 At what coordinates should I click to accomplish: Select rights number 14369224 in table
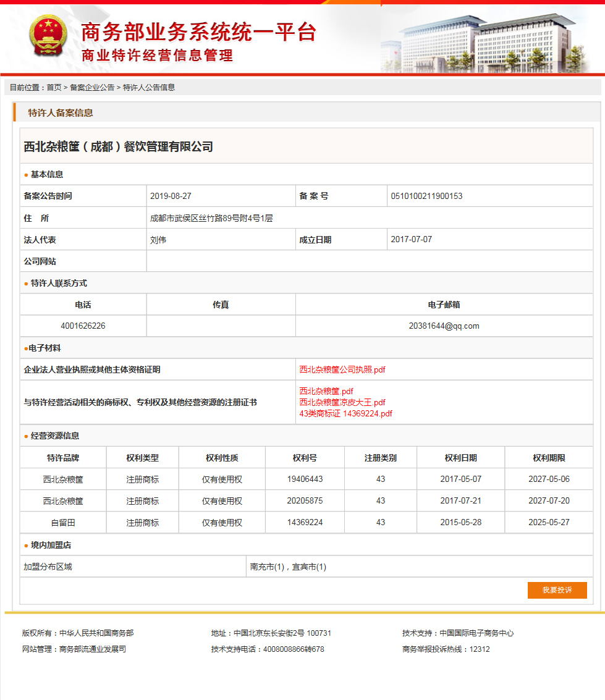(x=305, y=522)
